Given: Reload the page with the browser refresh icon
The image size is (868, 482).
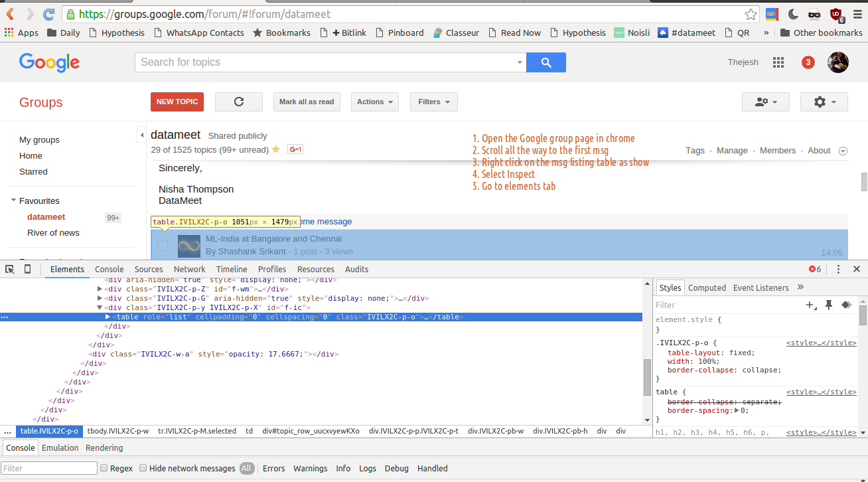Looking at the screenshot, I should [x=49, y=14].
